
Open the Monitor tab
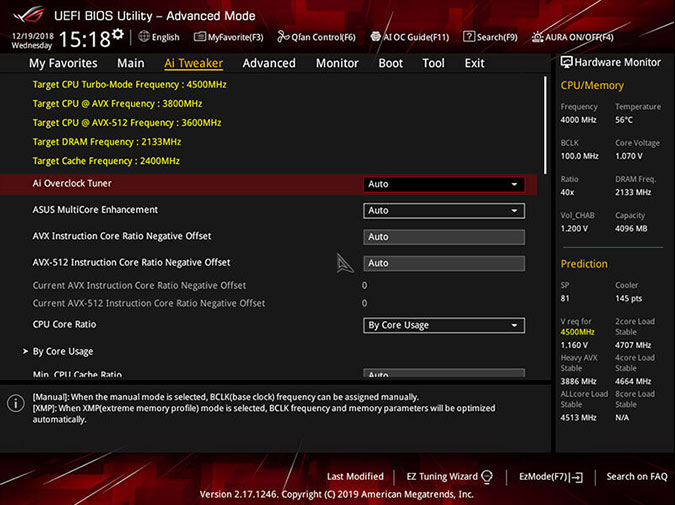337,63
